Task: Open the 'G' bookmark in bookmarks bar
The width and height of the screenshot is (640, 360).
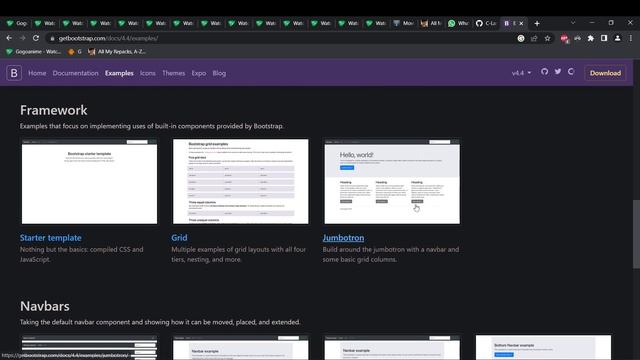Action: (75, 52)
